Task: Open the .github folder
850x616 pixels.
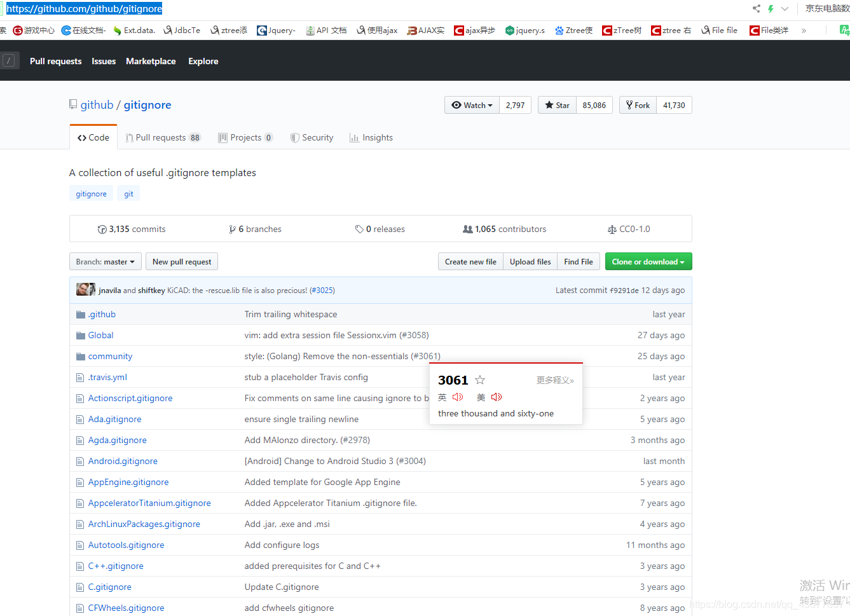Action: (x=102, y=314)
